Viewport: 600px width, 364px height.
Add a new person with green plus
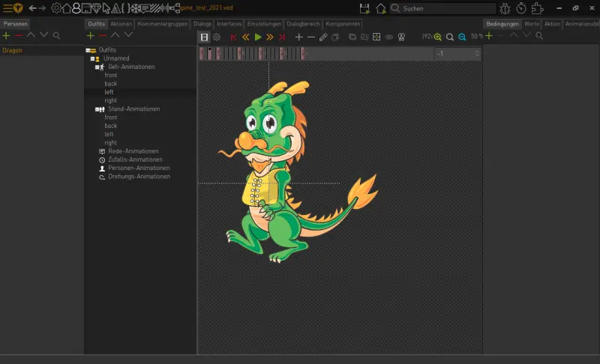click(x=6, y=35)
